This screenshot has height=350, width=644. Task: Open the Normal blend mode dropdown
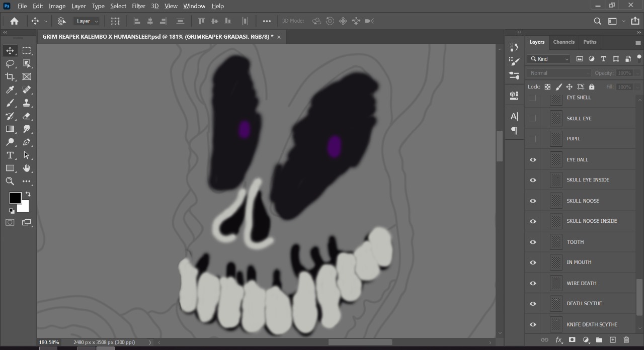coord(559,73)
